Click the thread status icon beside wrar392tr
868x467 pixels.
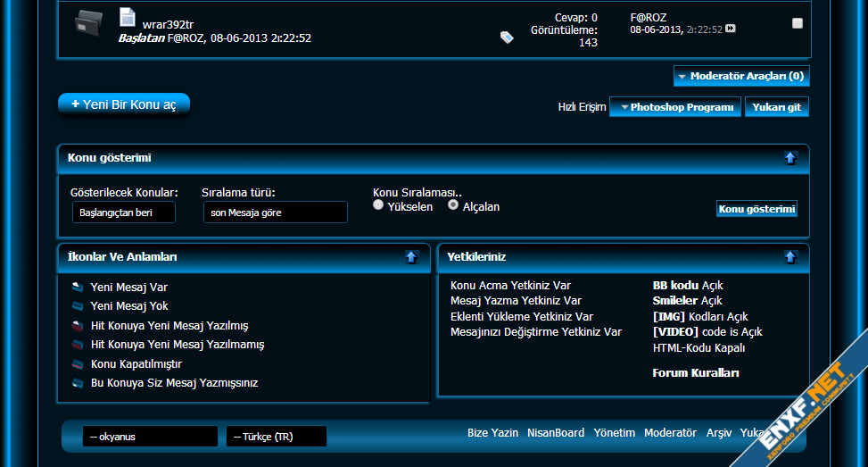pos(89,22)
